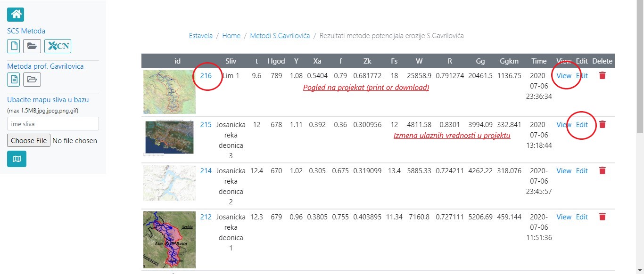Open the Ubacite mapu sliva u bazu link
The width and height of the screenshot is (644, 274).
[48, 100]
